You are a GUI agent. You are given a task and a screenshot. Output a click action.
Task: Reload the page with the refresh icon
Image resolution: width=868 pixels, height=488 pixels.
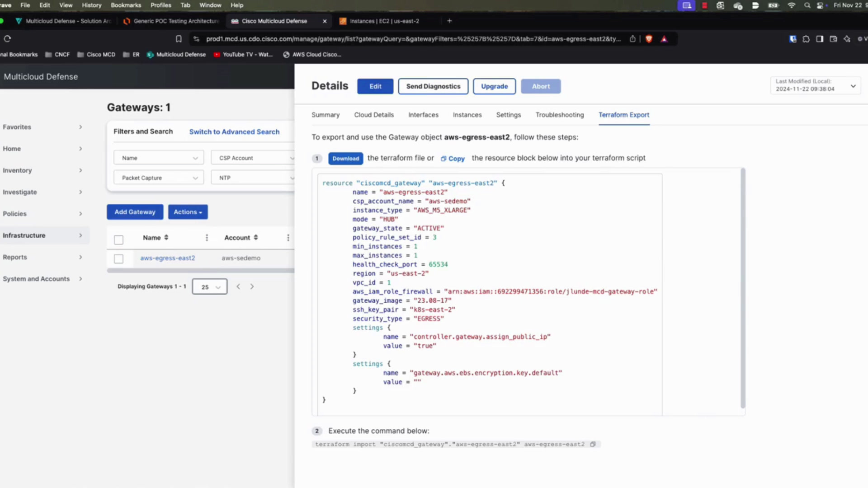pos(7,39)
